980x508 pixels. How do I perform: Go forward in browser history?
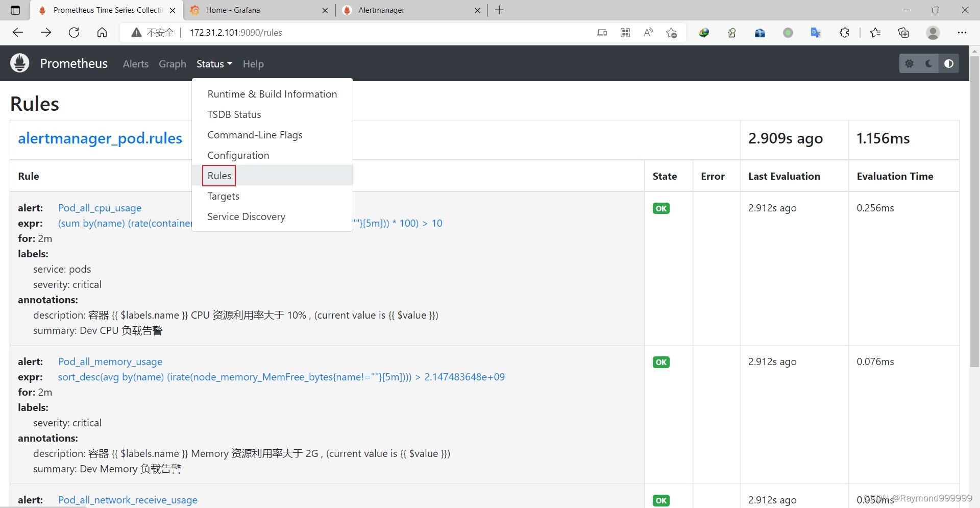46,33
